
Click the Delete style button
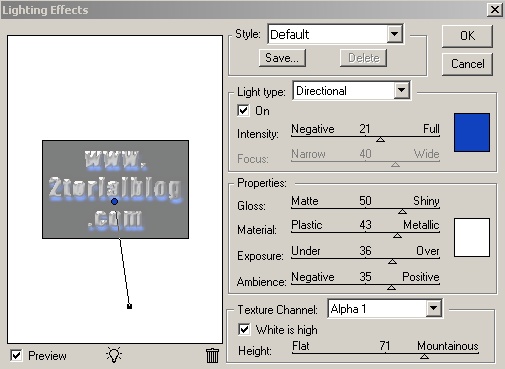coord(363,58)
